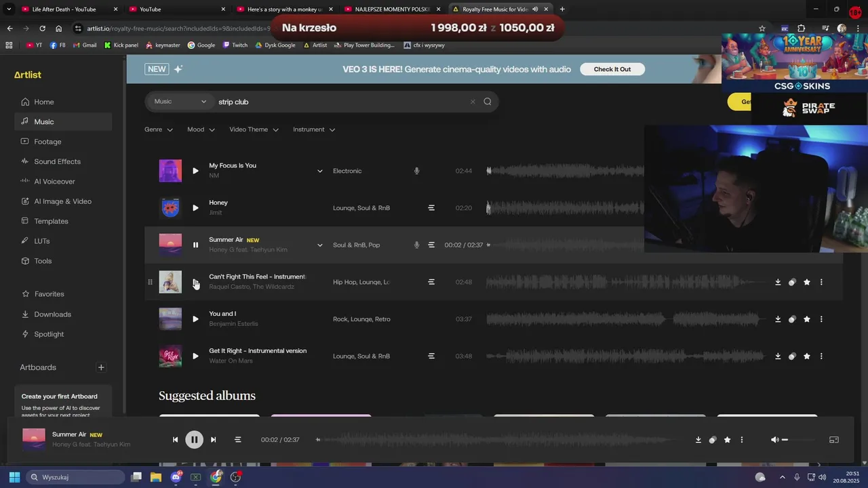The height and width of the screenshot is (488, 868).
Task: Play Get It Right instrumental version
Action: pyautogui.click(x=195, y=356)
